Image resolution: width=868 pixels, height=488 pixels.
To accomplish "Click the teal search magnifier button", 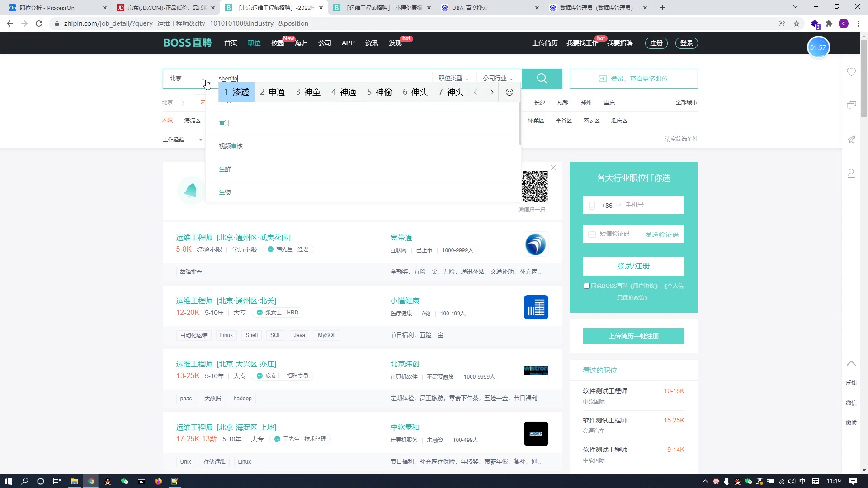I will [x=542, y=79].
